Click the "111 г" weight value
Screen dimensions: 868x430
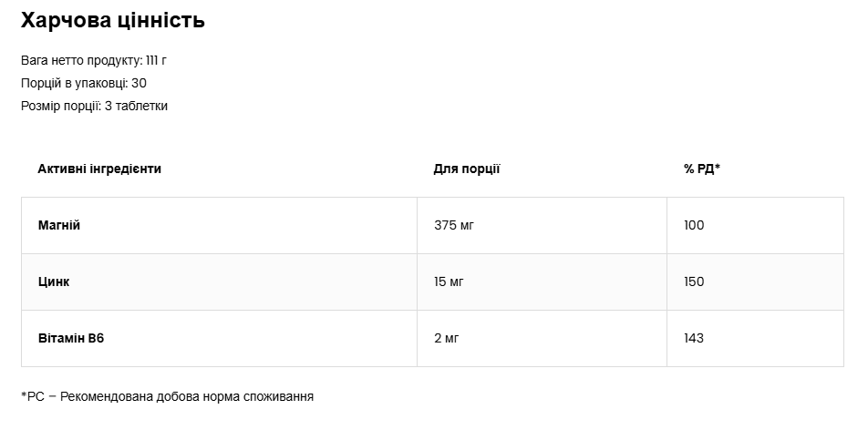click(156, 61)
